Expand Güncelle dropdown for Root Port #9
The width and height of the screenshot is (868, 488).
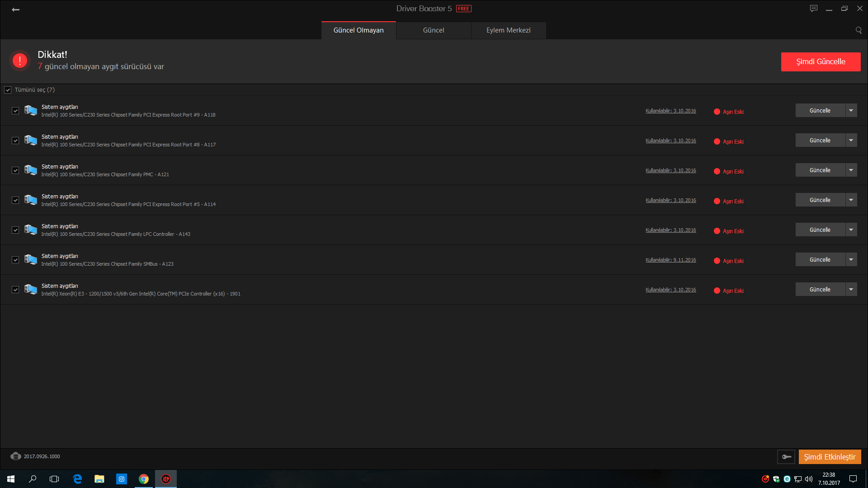(851, 111)
